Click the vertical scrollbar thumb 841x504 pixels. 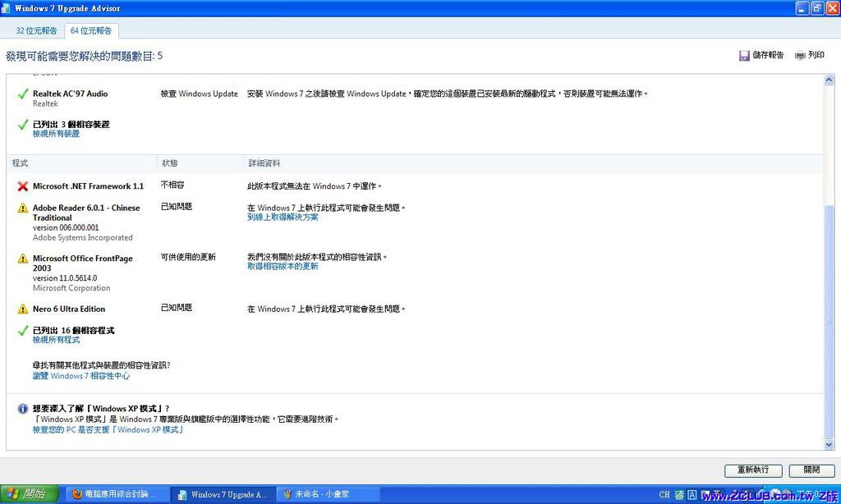point(829,322)
